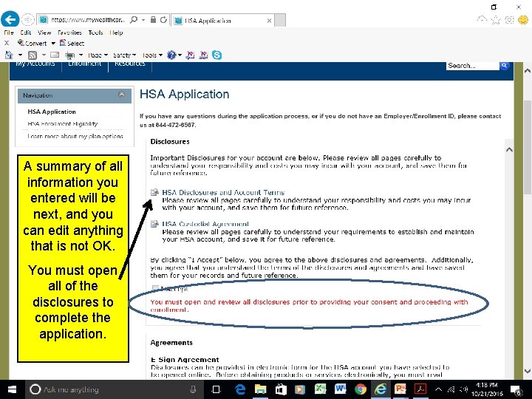Screen dimensions: 532x399
Task: Click the Home toolbar icon
Action: click(x=9, y=55)
